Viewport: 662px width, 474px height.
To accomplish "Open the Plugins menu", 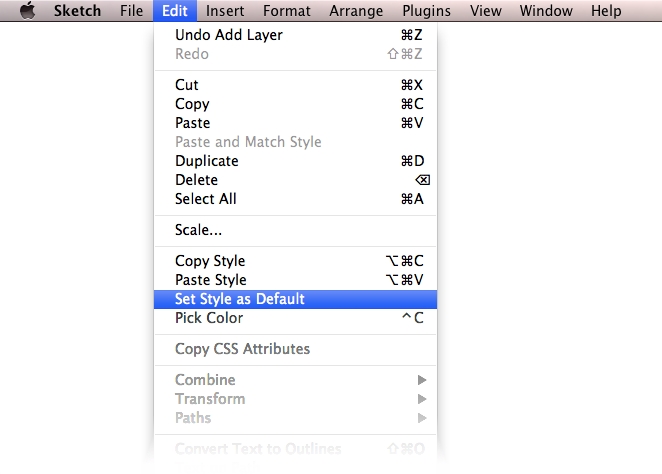I will coord(426,11).
